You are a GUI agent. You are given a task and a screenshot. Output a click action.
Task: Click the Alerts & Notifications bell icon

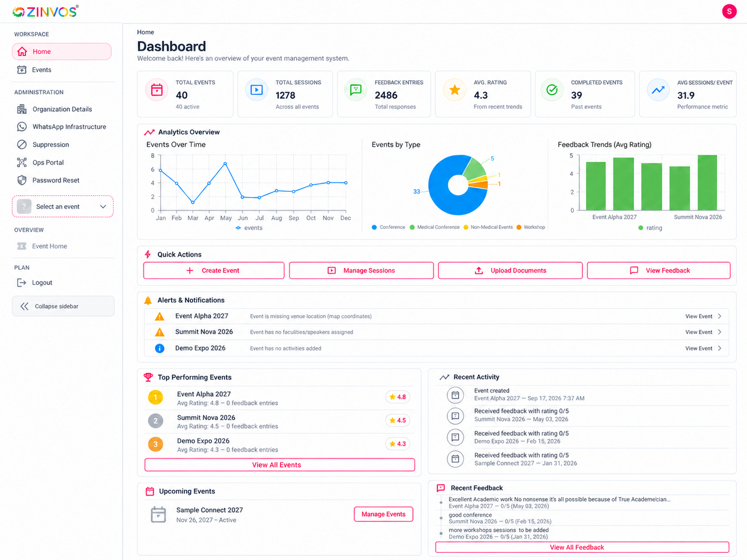148,300
